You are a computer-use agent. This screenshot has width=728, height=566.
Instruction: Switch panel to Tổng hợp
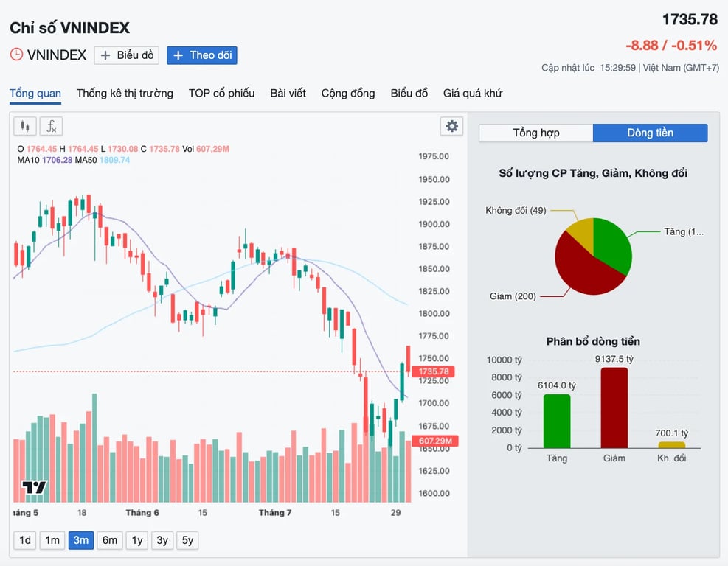(536, 133)
